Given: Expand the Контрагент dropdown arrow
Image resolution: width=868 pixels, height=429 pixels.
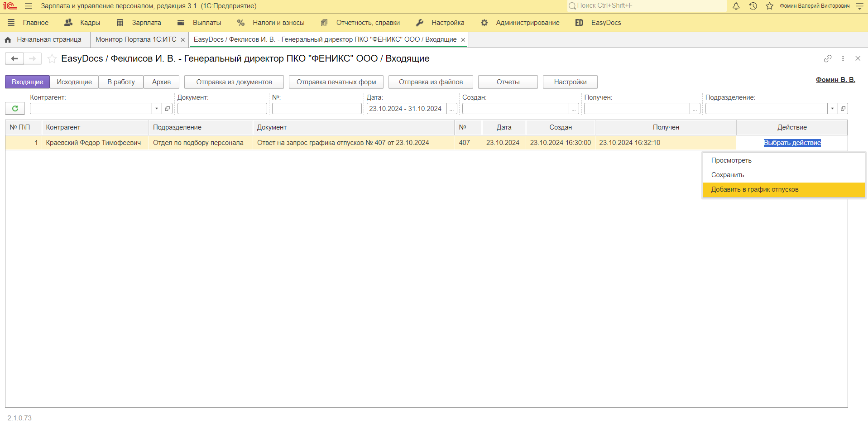Looking at the screenshot, I should [157, 109].
